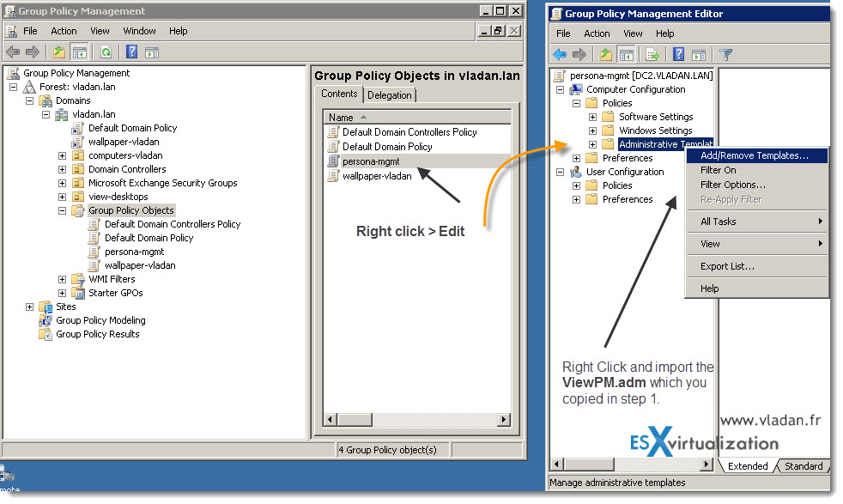Expand Software Settings in Editor tree
The image size is (843, 504).
592,118
